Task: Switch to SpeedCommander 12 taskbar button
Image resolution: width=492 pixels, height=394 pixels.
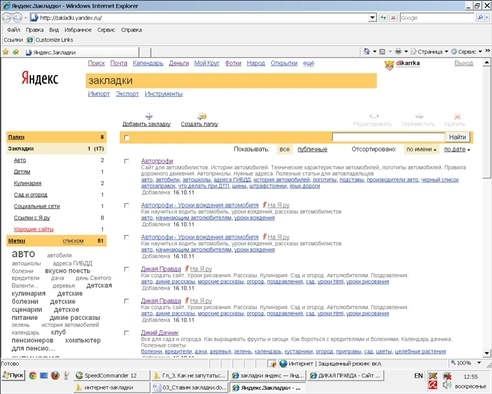Action: 111,376
